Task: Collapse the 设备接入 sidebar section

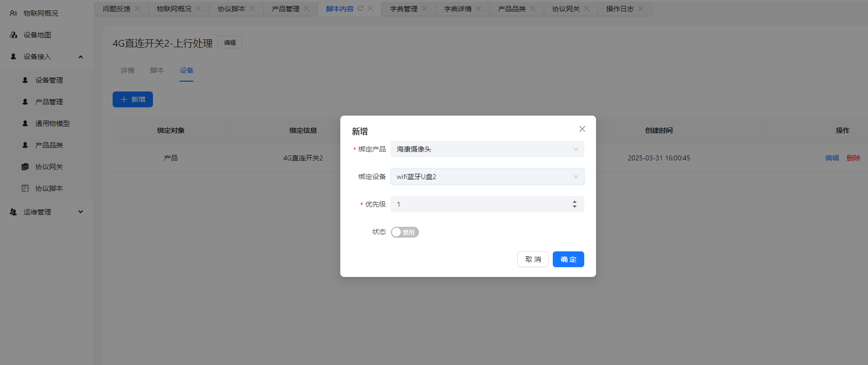Action: click(x=81, y=57)
